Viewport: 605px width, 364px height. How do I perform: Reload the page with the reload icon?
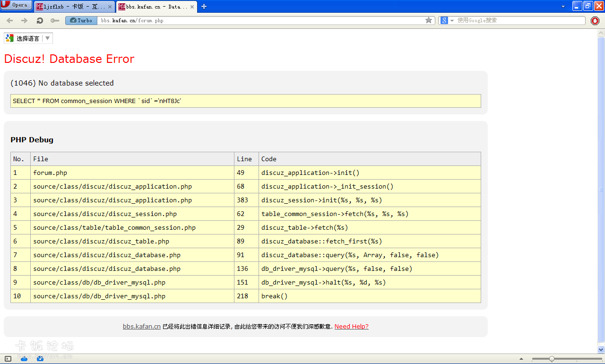click(x=40, y=20)
